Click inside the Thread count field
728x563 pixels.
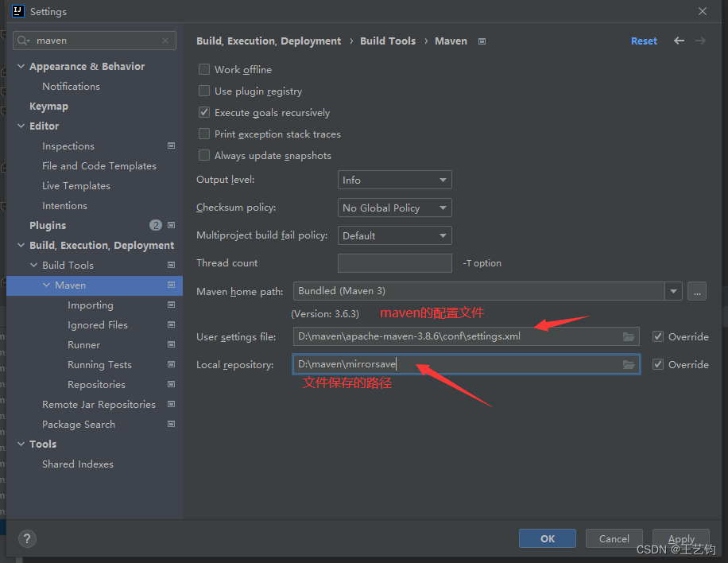tap(394, 262)
